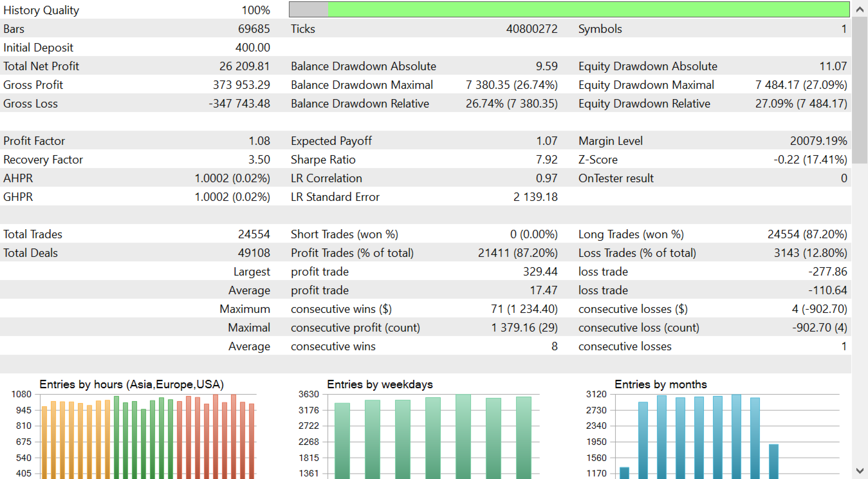868x479 pixels.
Task: Click the scrollbar down arrow
Action: (860, 471)
